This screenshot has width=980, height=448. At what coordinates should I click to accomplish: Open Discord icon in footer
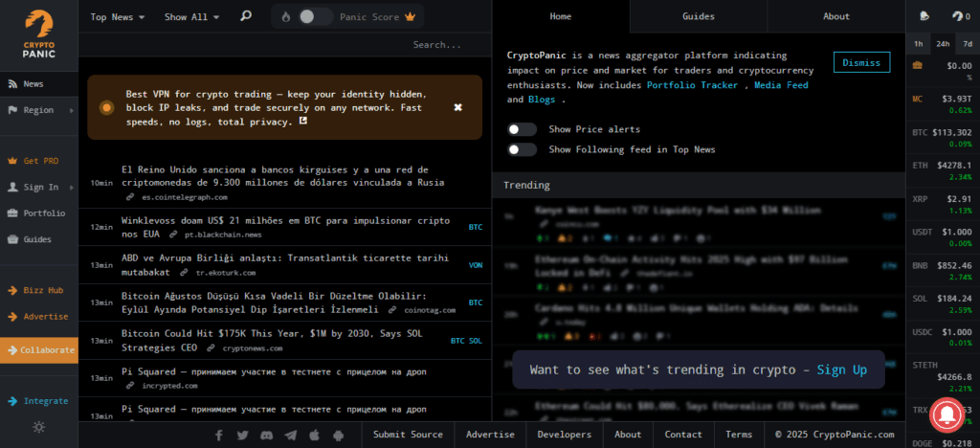(266, 435)
